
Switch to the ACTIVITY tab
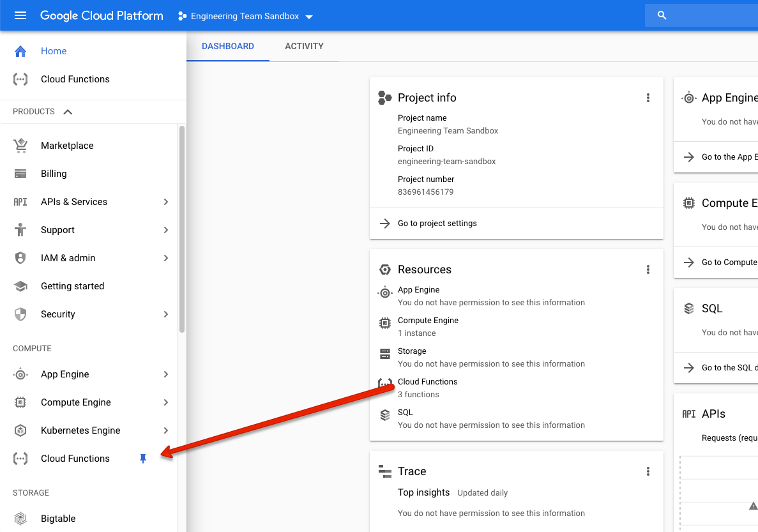click(x=304, y=47)
